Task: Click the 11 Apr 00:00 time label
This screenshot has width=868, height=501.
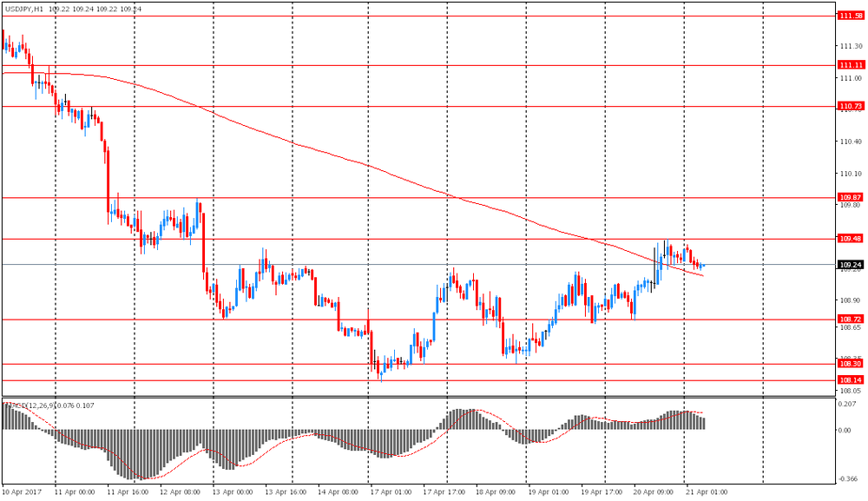Action: (75, 491)
